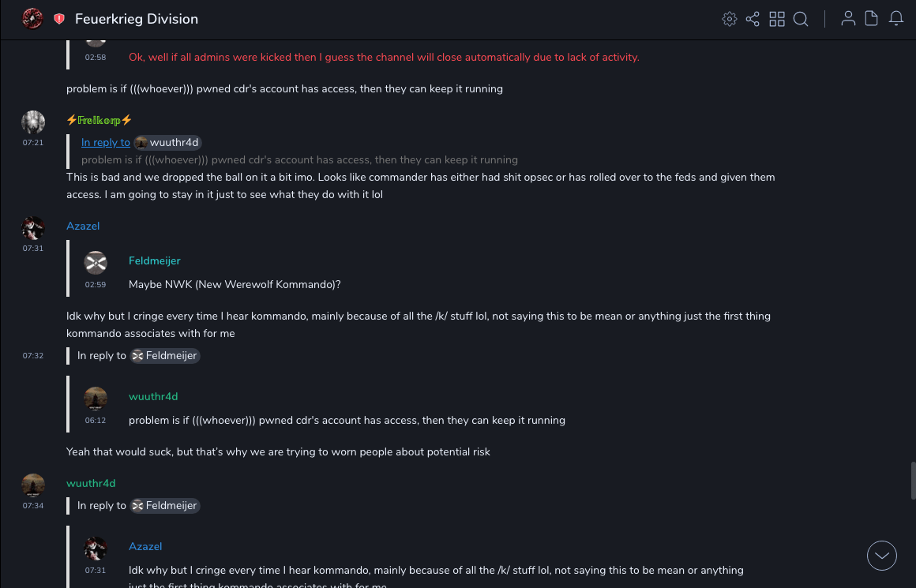Click the Frelkorp sender avatar
The width and height of the screenshot is (916, 588).
33,122
